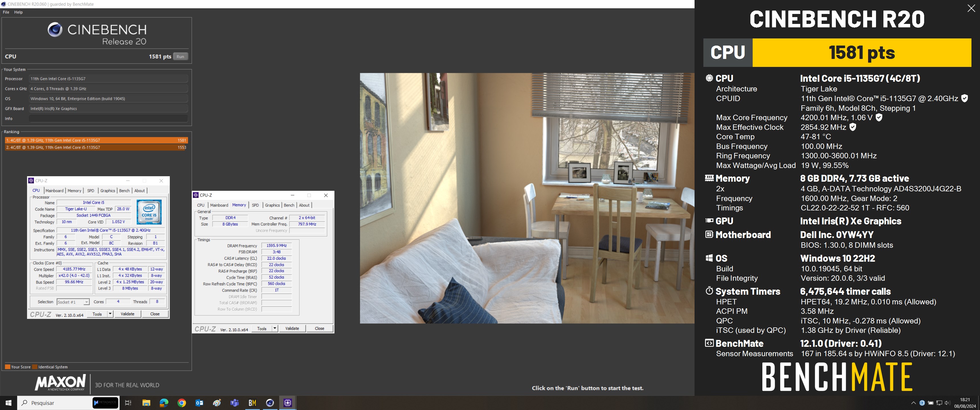The height and width of the screenshot is (410, 980).
Task: Show hidden tray icons with the chevron
Action: pyautogui.click(x=913, y=403)
